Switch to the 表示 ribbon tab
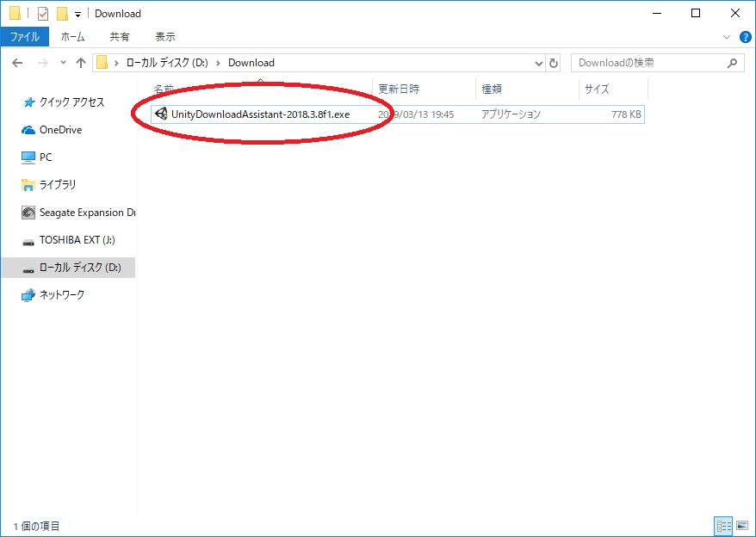The width and height of the screenshot is (756, 537). [165, 37]
